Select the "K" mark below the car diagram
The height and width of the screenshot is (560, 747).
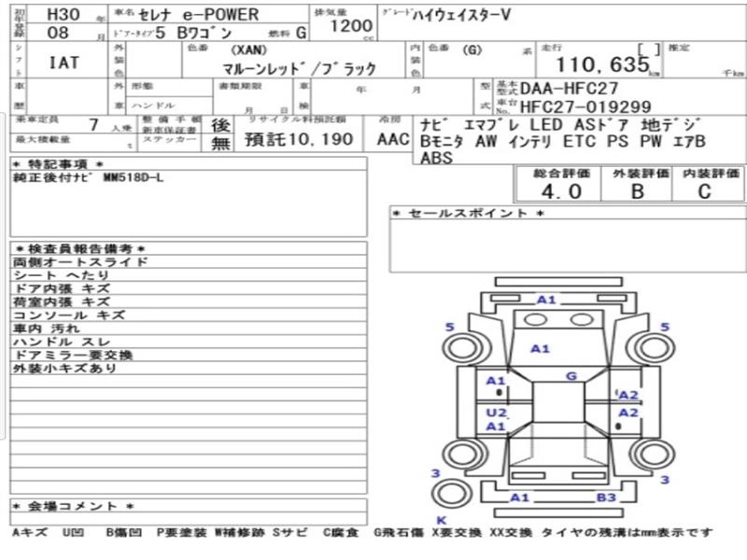click(441, 521)
